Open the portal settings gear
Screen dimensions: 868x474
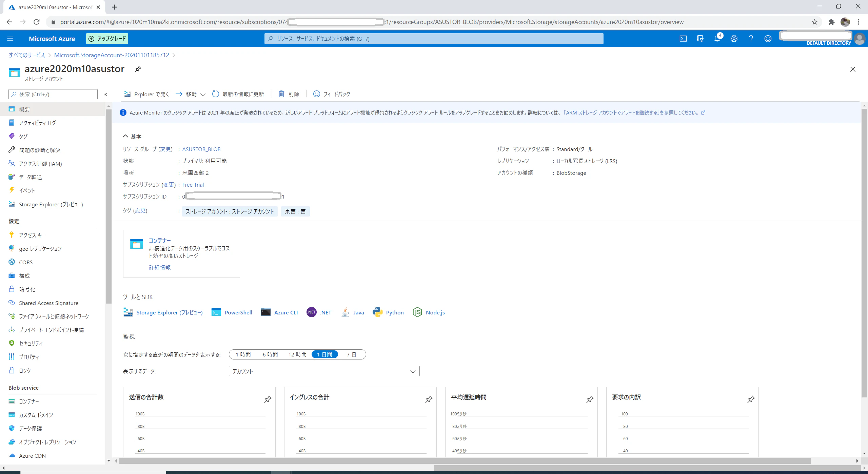[734, 39]
